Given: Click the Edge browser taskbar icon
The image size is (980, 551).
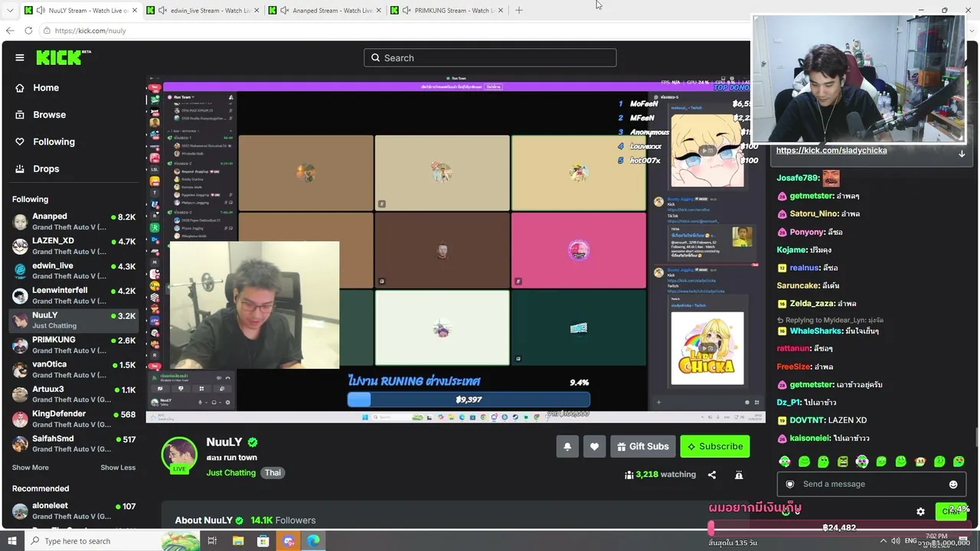Looking at the screenshot, I should coord(313,541).
